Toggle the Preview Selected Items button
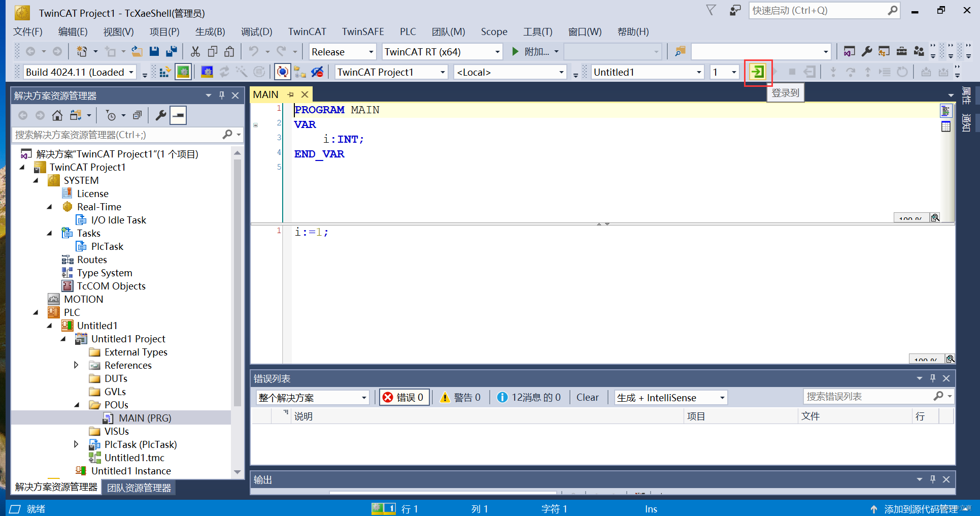The image size is (980, 516). coord(178,115)
